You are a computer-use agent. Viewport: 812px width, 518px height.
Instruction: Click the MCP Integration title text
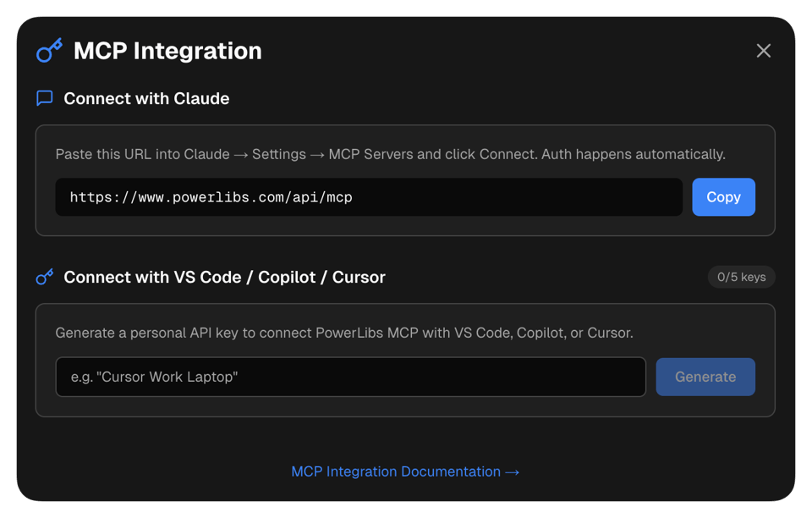pyautogui.click(x=167, y=51)
